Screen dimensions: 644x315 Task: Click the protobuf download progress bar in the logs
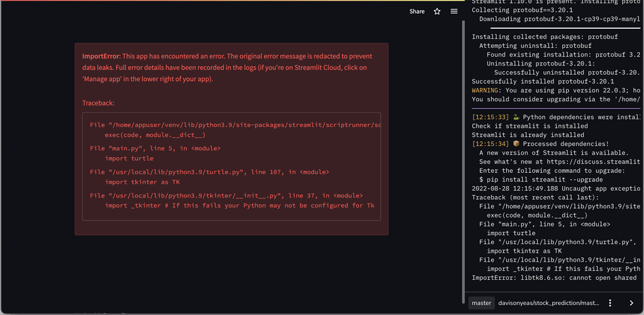click(x=565, y=28)
